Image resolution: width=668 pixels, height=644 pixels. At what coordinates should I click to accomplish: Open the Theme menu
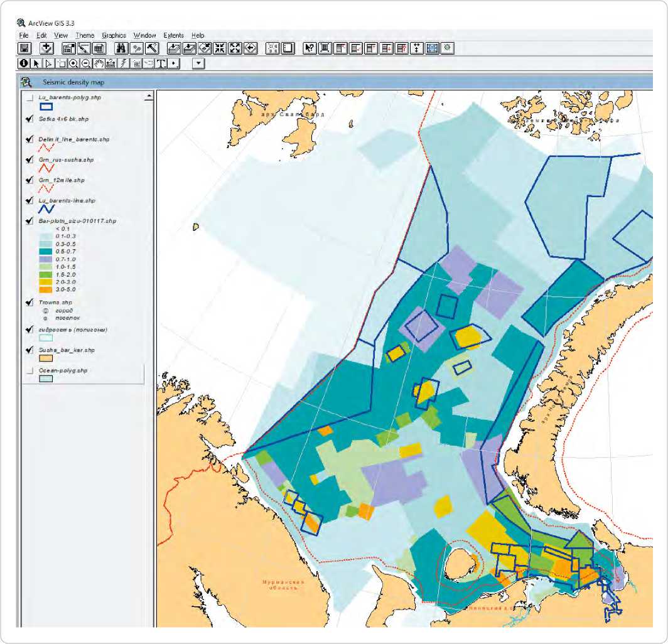click(x=85, y=36)
